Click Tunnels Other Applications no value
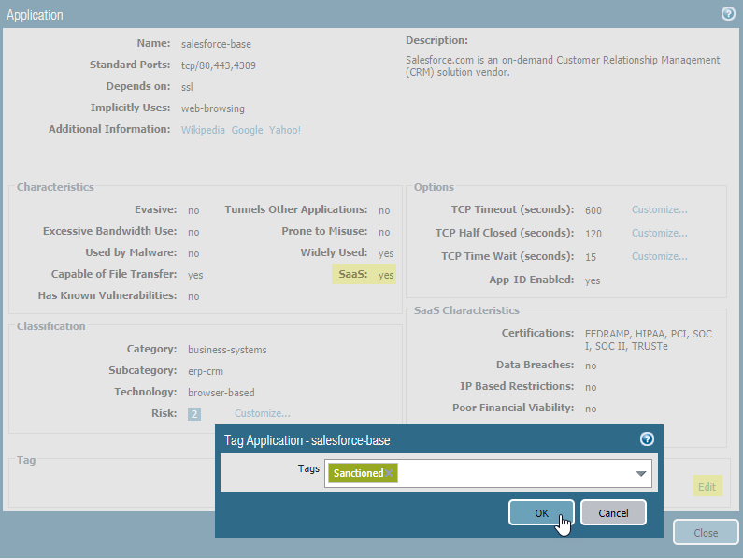Image resolution: width=743 pixels, height=560 pixels. [x=384, y=210]
